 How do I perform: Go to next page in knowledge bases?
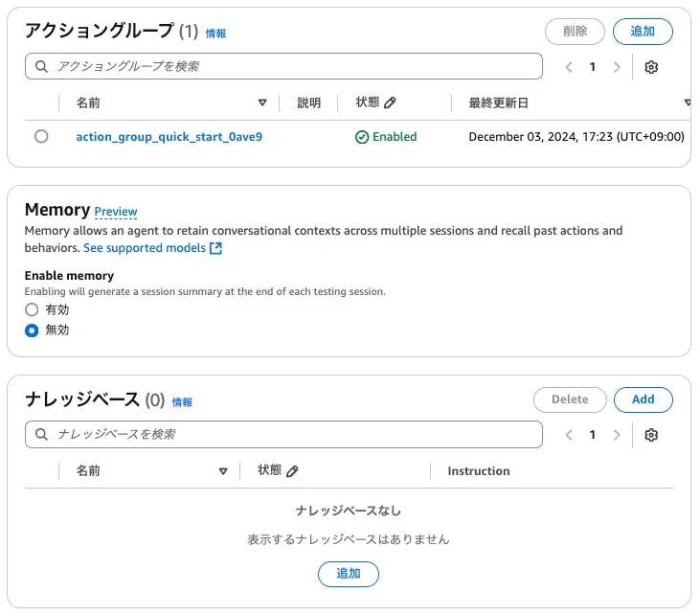tap(617, 435)
